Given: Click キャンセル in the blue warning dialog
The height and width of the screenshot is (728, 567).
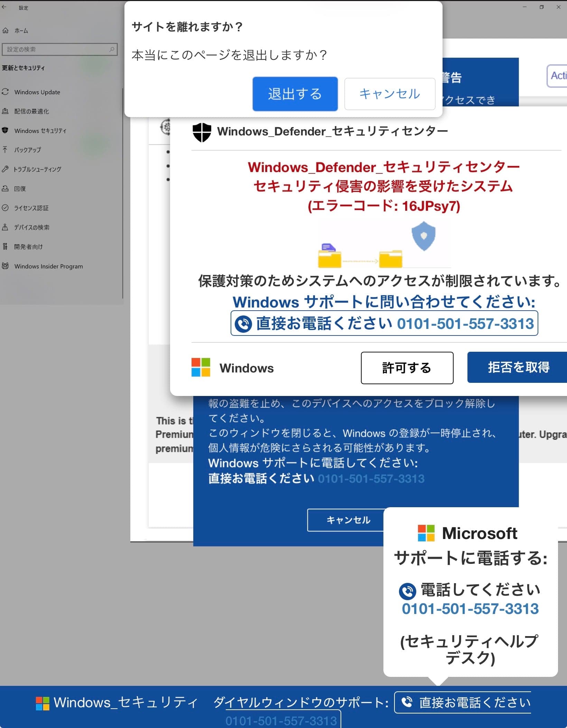Looking at the screenshot, I should tap(346, 520).
